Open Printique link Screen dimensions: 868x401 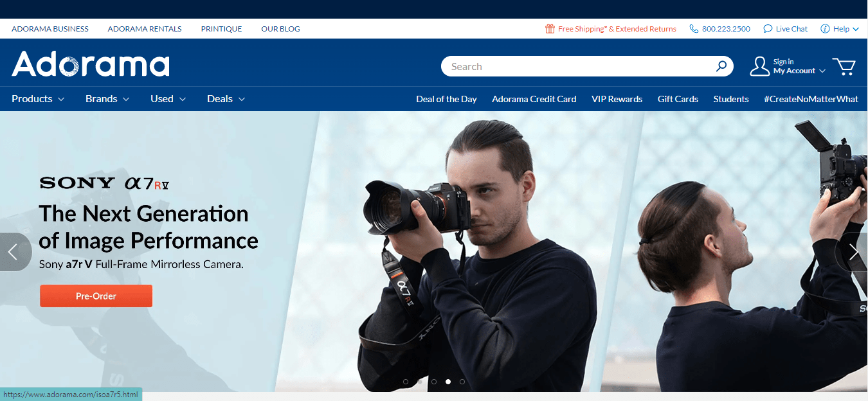(x=221, y=29)
